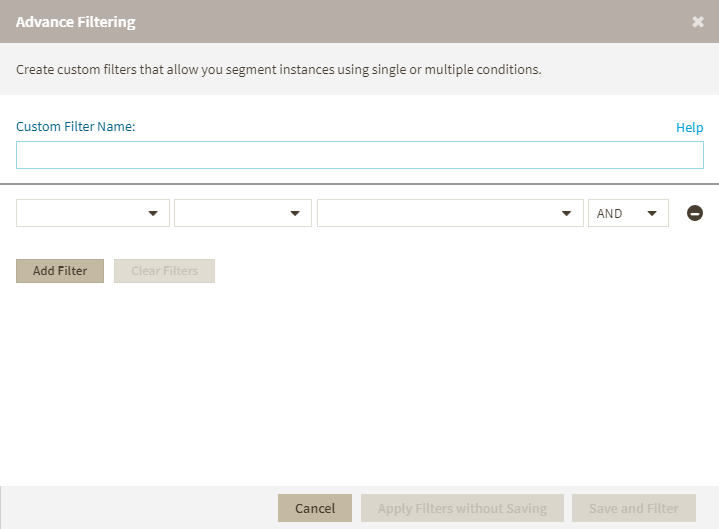Focus the Custom Filter Name text box

tap(360, 155)
